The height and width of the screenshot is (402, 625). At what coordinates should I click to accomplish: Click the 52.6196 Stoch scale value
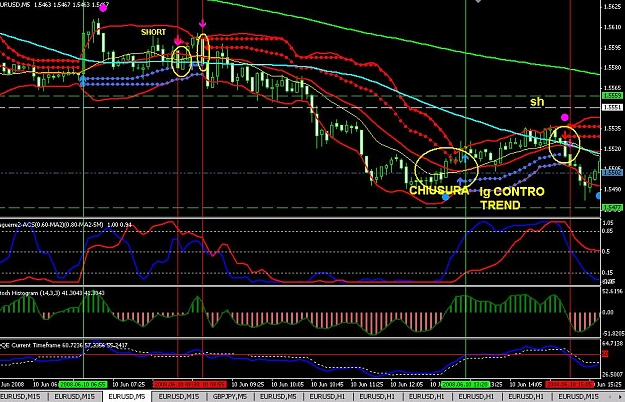click(x=613, y=291)
